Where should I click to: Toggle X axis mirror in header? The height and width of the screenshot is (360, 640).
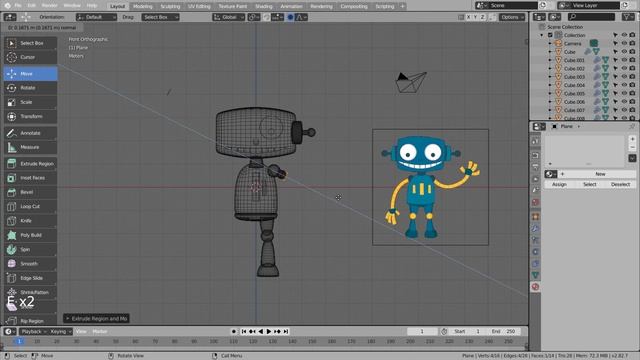[468, 17]
